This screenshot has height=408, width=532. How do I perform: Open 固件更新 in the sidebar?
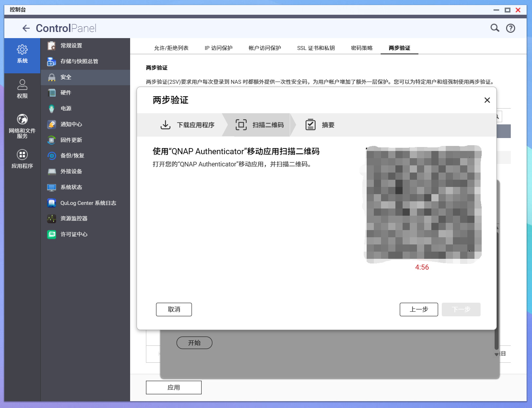pyautogui.click(x=85, y=140)
